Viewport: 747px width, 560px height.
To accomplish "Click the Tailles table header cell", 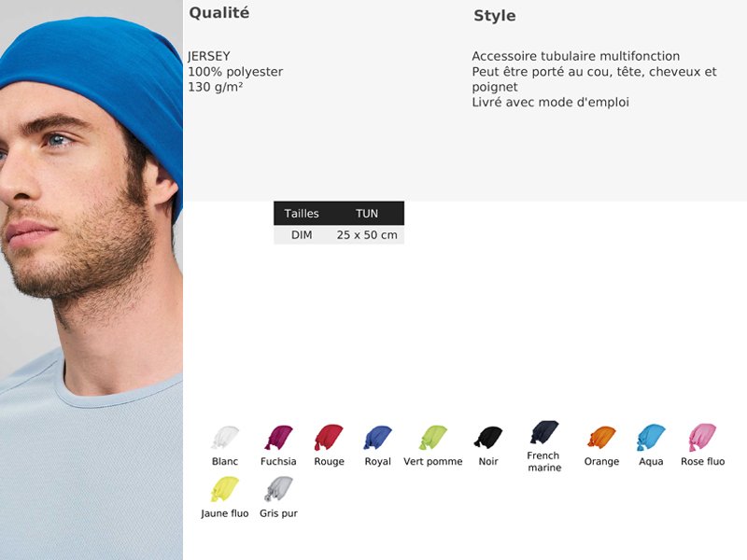I will pos(302,214).
